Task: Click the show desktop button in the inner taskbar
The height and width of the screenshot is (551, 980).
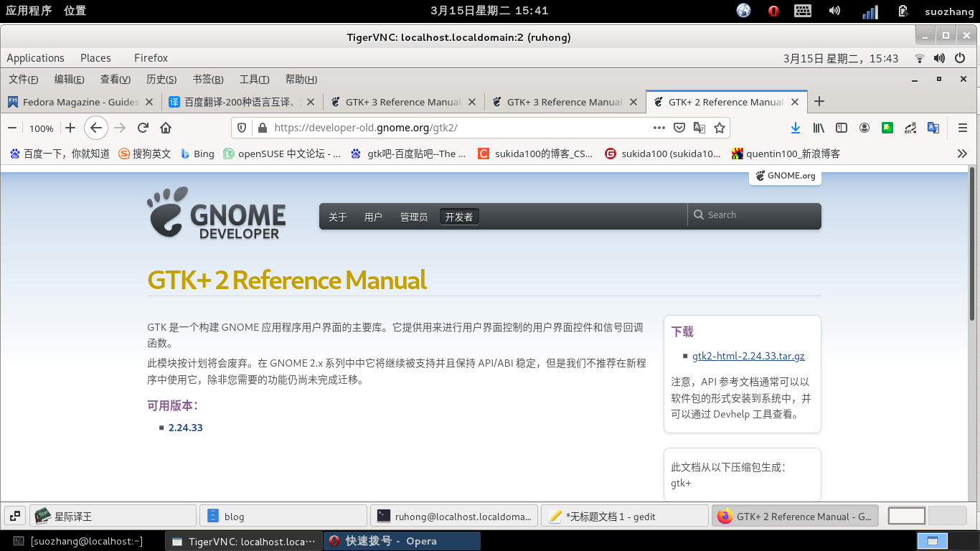Action: [x=15, y=516]
